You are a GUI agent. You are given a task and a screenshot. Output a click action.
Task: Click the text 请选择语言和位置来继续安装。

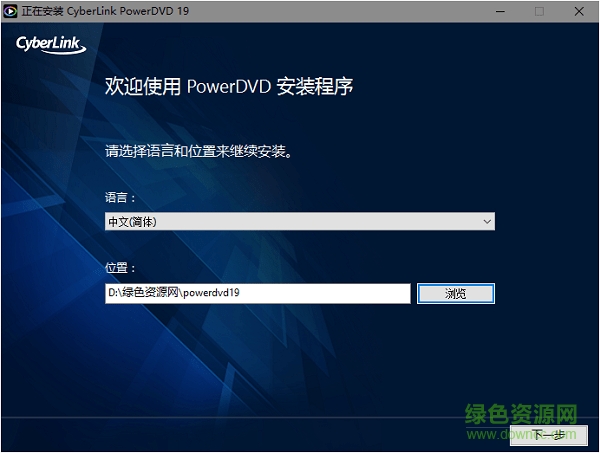click(x=199, y=152)
